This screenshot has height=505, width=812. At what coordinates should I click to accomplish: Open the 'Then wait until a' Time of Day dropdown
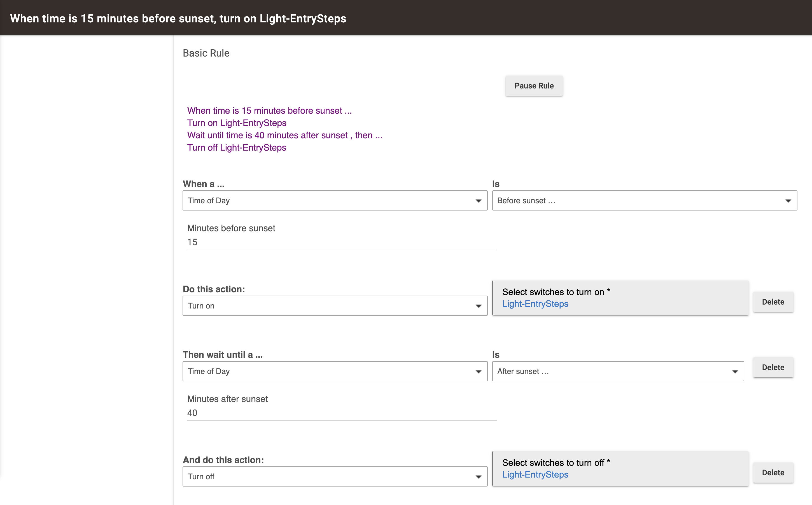point(335,371)
